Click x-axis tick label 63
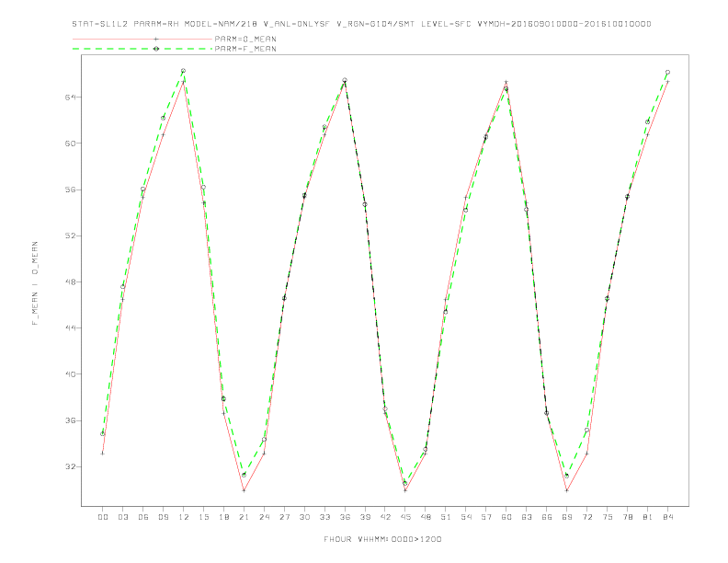 point(527,517)
